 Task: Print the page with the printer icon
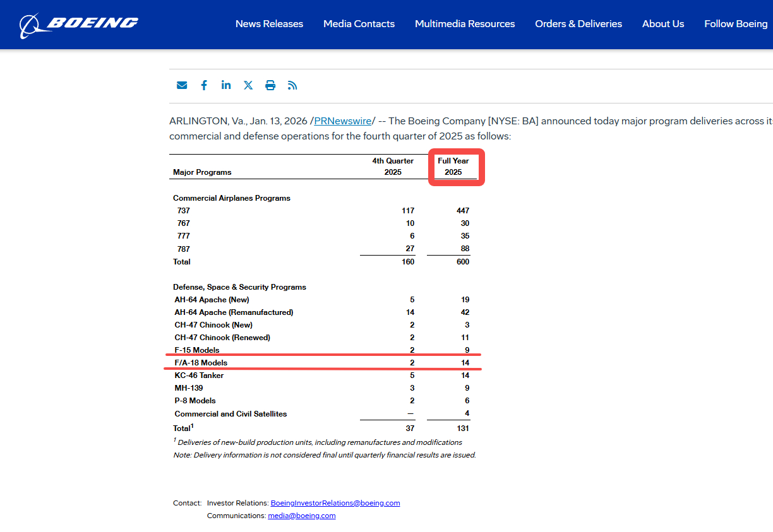[x=270, y=85]
